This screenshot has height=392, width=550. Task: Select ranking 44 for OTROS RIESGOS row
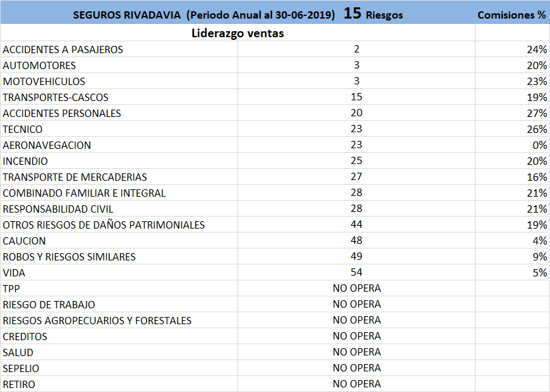[x=356, y=224]
